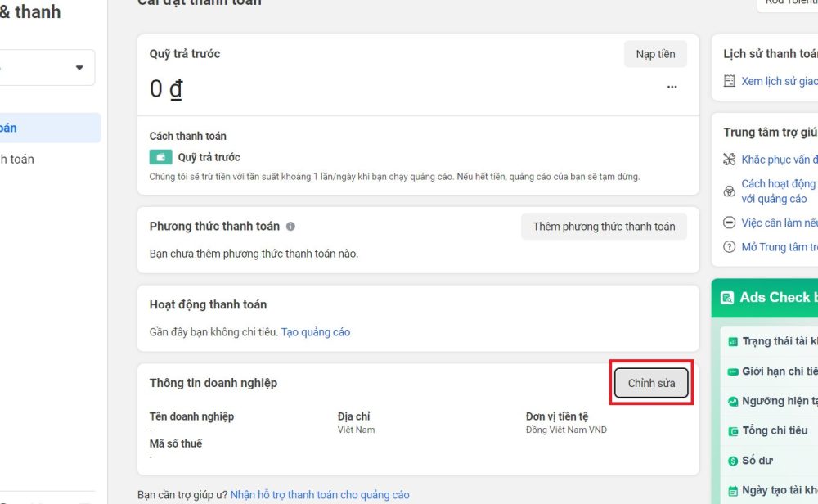
Task: Click question mark icon for Mở Trung tâm trợ giúp
Action: pos(730,247)
